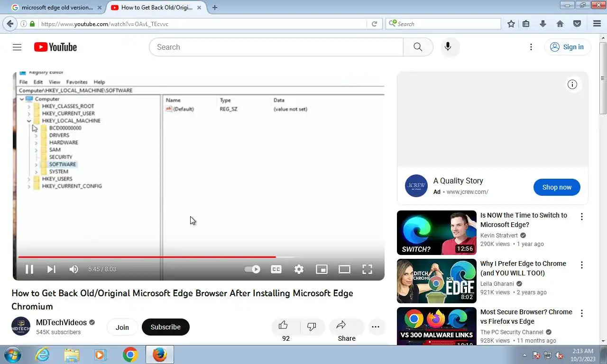Click the Join button
The width and height of the screenshot is (607, 364).
click(x=122, y=327)
